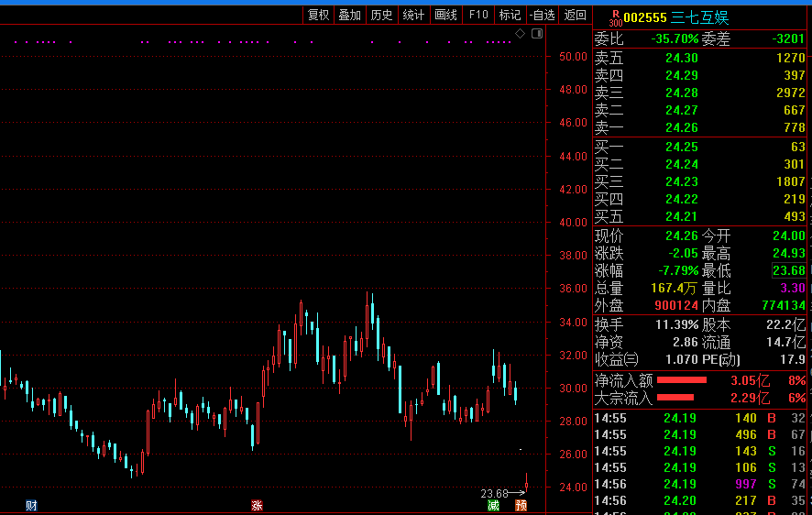Click the 买一 bid price 24.25
Screen dimensions: 812x515
click(x=681, y=147)
